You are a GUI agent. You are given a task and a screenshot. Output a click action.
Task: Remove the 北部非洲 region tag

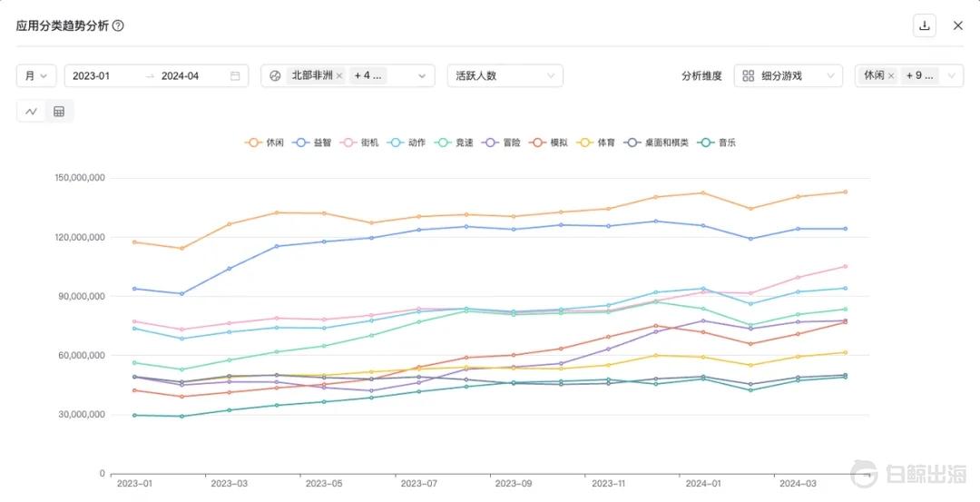coord(339,76)
